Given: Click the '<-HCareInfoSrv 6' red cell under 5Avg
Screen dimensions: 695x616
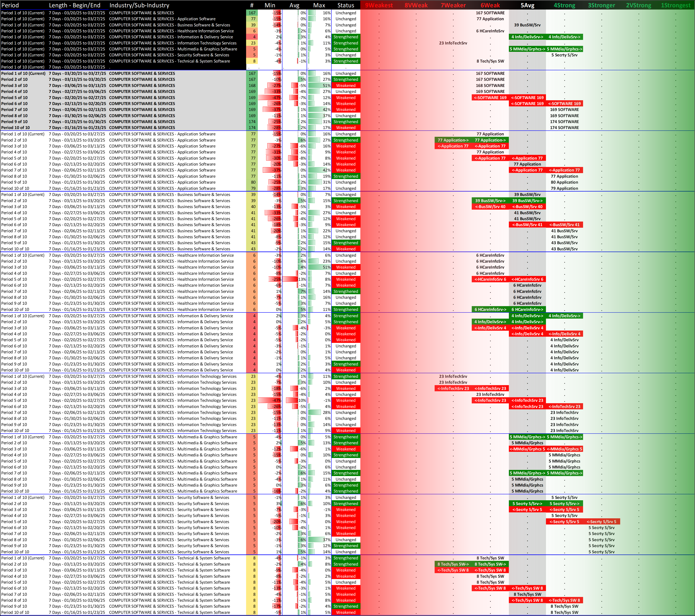Looking at the screenshot, I should 527,279.
